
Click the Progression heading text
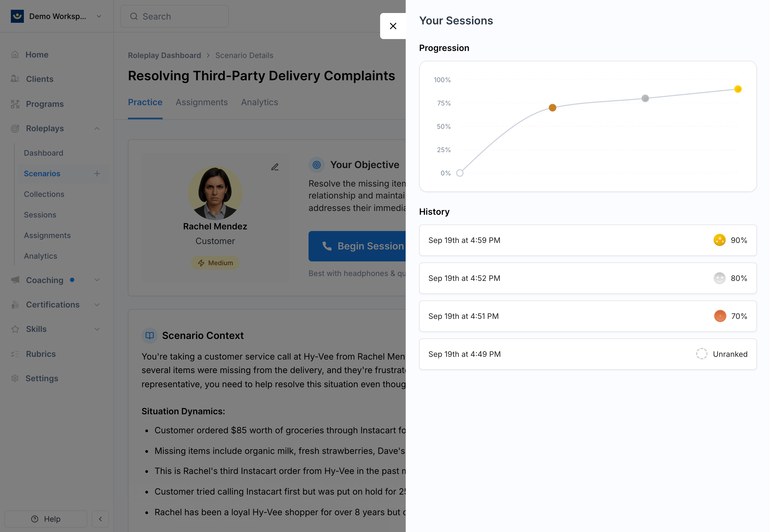[x=444, y=48]
